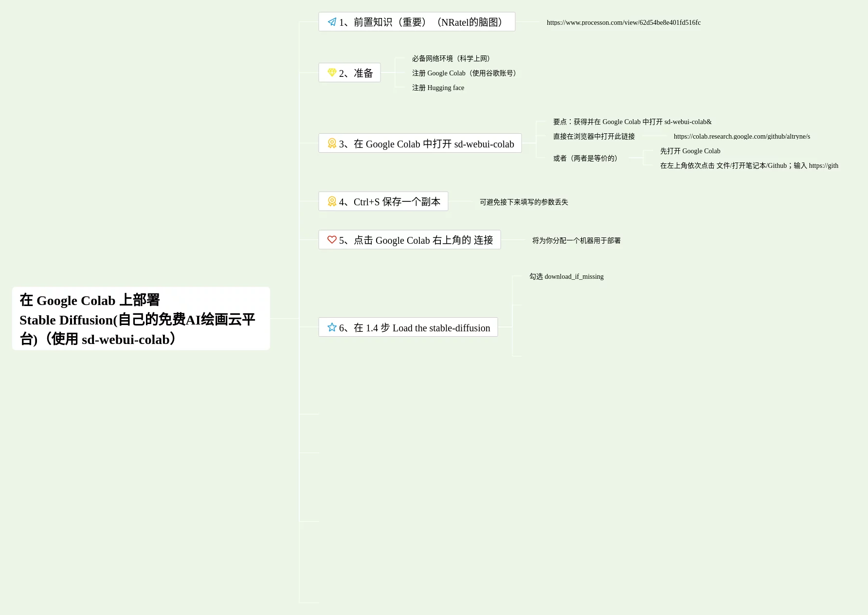
Task: Open the processon.com view link
Action: point(624,22)
